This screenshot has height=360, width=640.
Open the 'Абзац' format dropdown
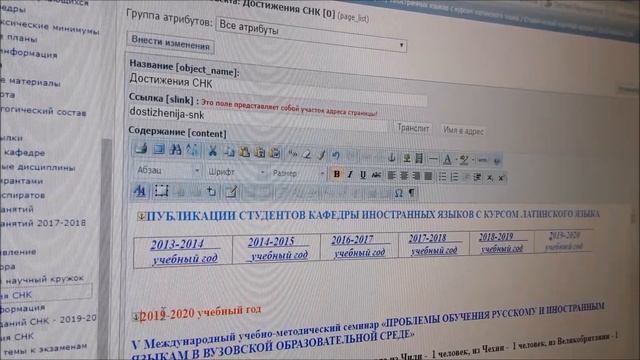coord(167,170)
